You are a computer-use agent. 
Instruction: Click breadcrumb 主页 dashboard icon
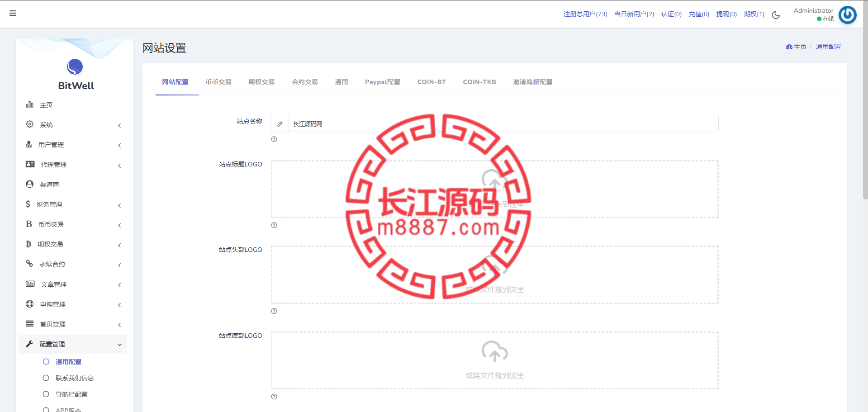pos(789,47)
